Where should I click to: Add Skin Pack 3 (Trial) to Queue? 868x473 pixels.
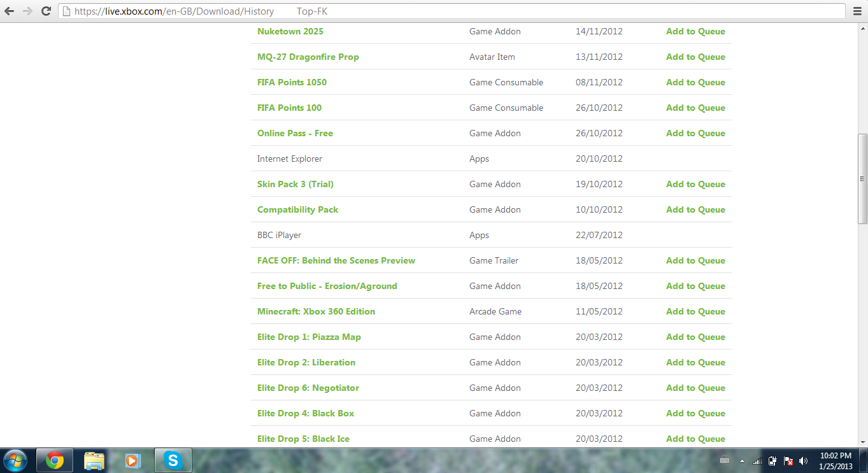pos(695,184)
